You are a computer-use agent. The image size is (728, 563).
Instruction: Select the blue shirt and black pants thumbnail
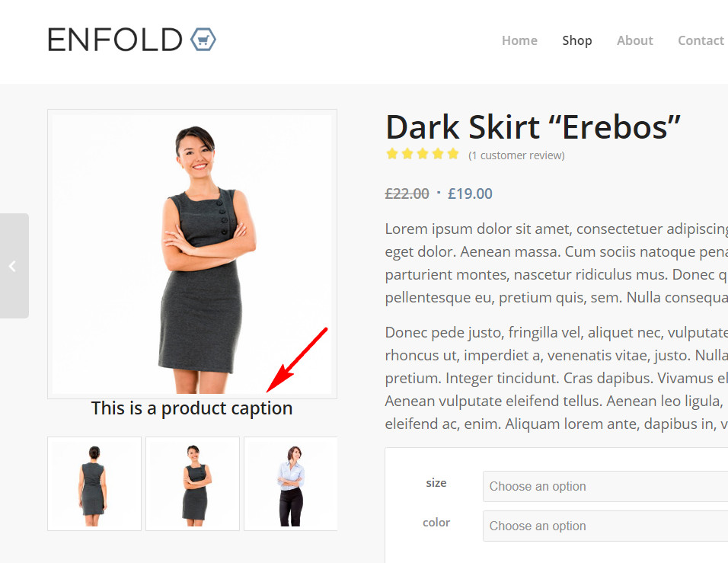coord(291,484)
